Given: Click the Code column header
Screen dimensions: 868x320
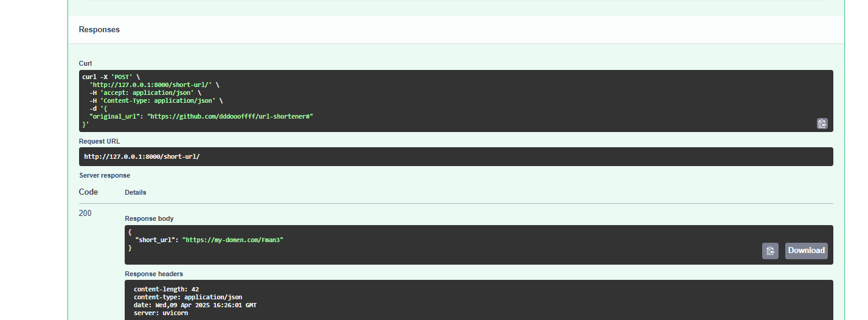Looking at the screenshot, I should tap(88, 192).
